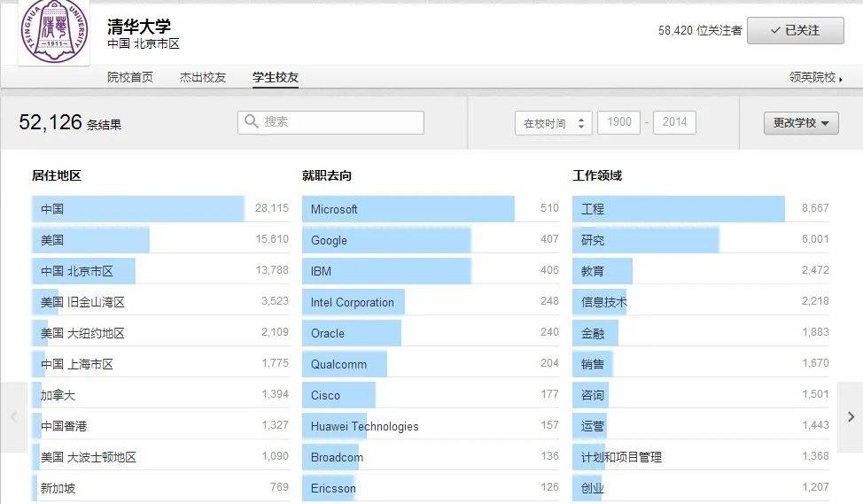Select the 美国 旧金山湾区 location bar
The width and height of the screenshot is (863, 504).
click(x=160, y=302)
